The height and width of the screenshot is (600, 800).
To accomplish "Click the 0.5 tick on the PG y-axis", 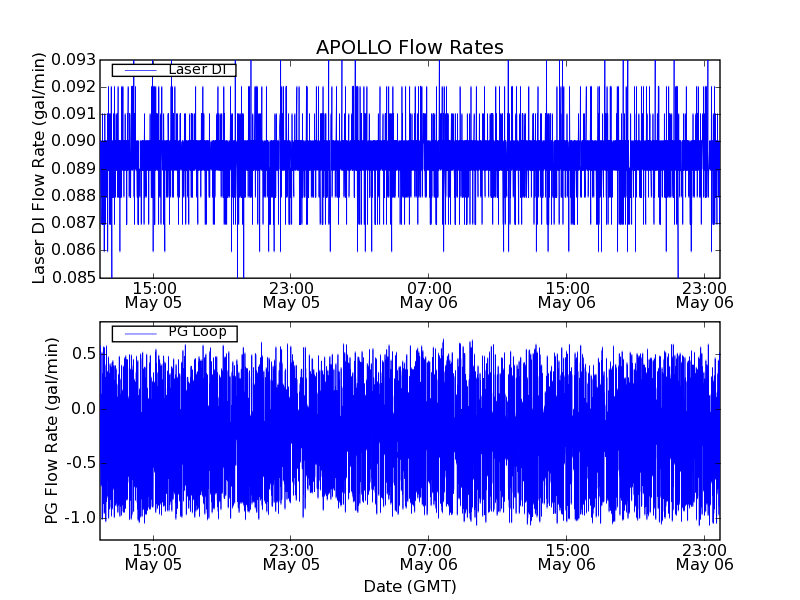I will click(83, 354).
